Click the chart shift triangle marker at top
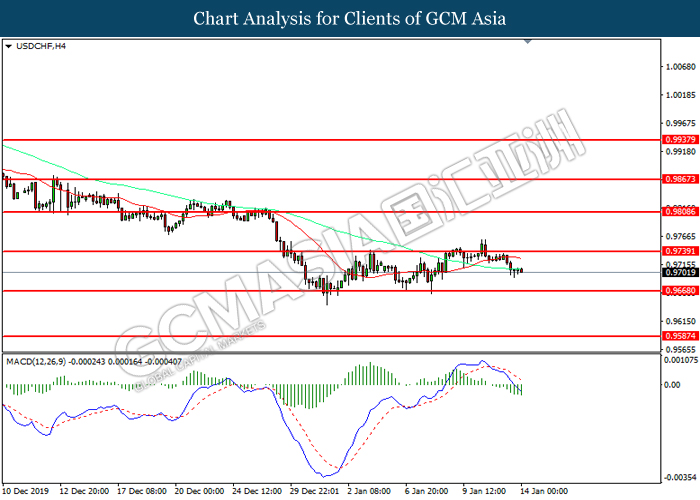700x500 pixels. [x=528, y=42]
